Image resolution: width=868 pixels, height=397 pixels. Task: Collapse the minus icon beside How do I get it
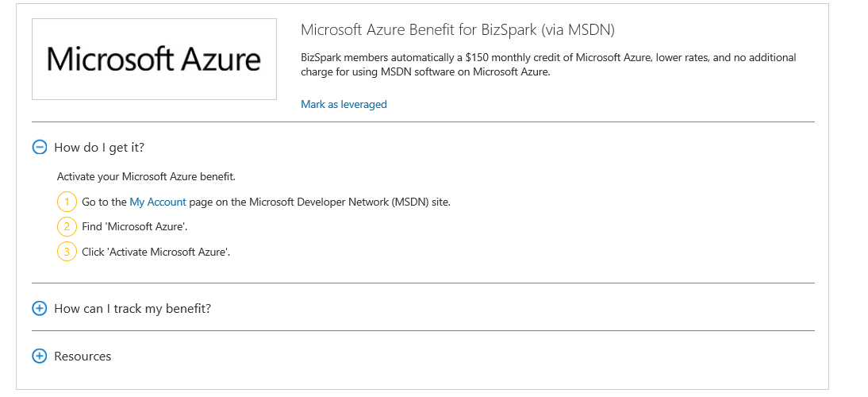point(40,147)
